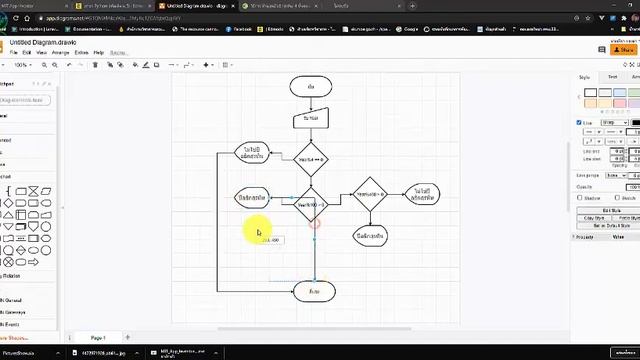Select the triangle extract shape
The height and width of the screenshot is (360, 640).
[x=9, y=215]
